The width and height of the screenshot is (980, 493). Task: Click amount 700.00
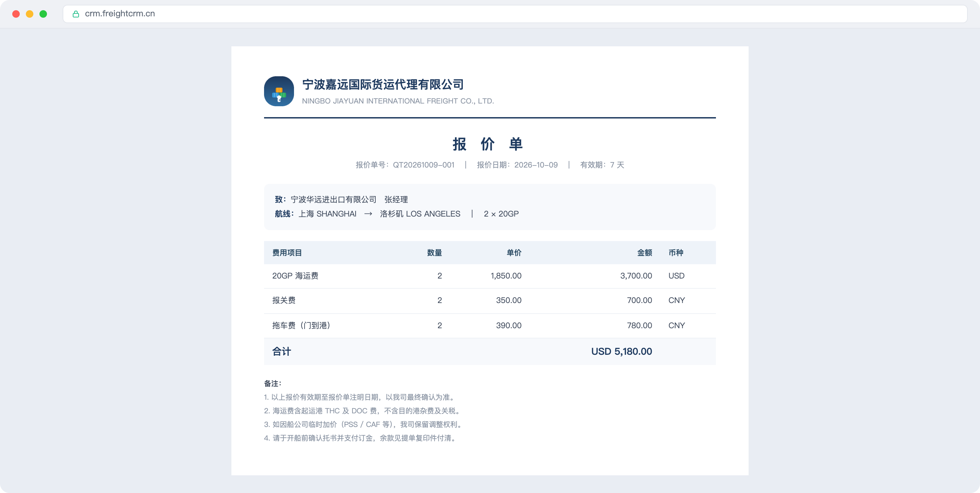tap(639, 300)
